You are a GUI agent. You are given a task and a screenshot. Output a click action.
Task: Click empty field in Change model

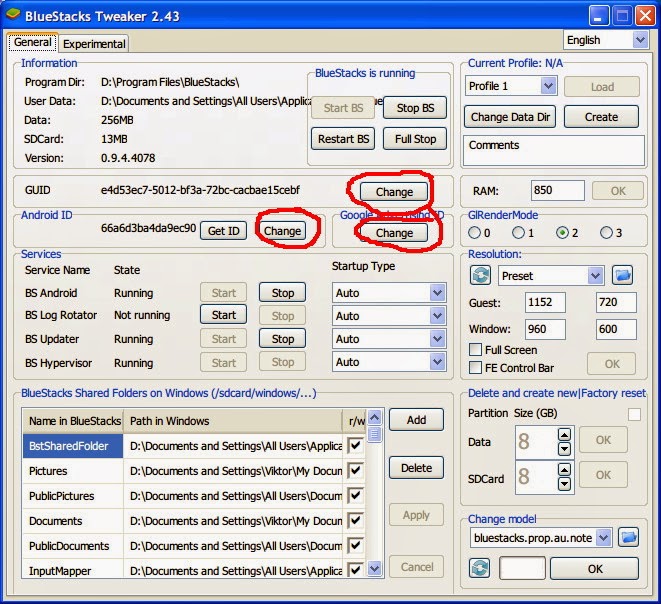click(522, 568)
